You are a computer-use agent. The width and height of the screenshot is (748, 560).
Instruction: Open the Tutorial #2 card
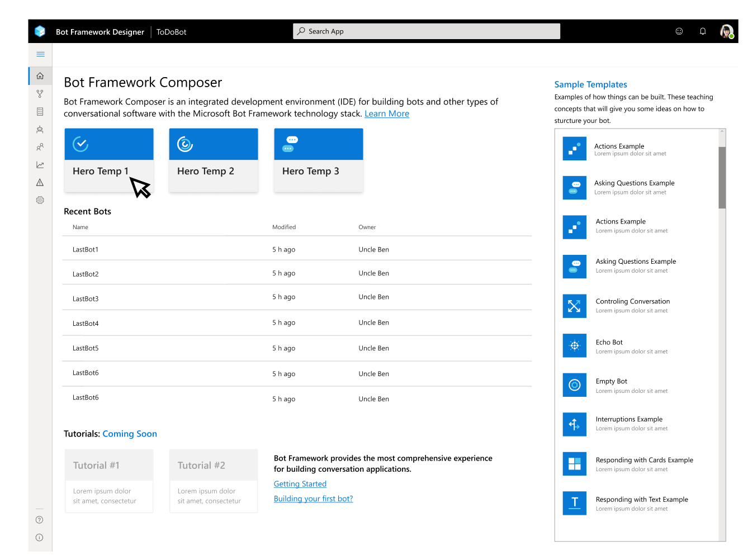[x=214, y=481]
